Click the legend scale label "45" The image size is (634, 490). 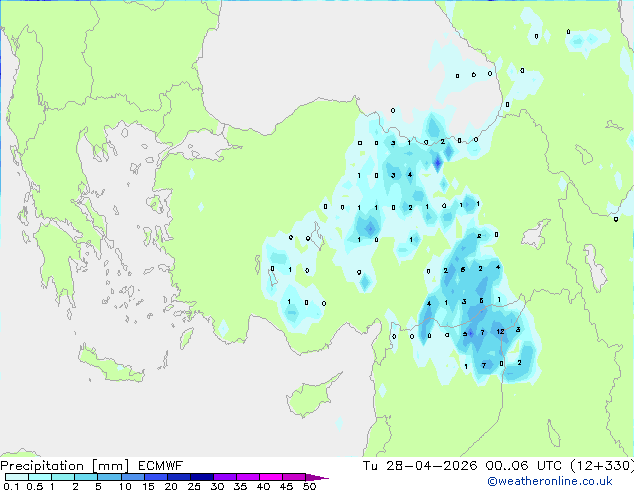(286, 486)
